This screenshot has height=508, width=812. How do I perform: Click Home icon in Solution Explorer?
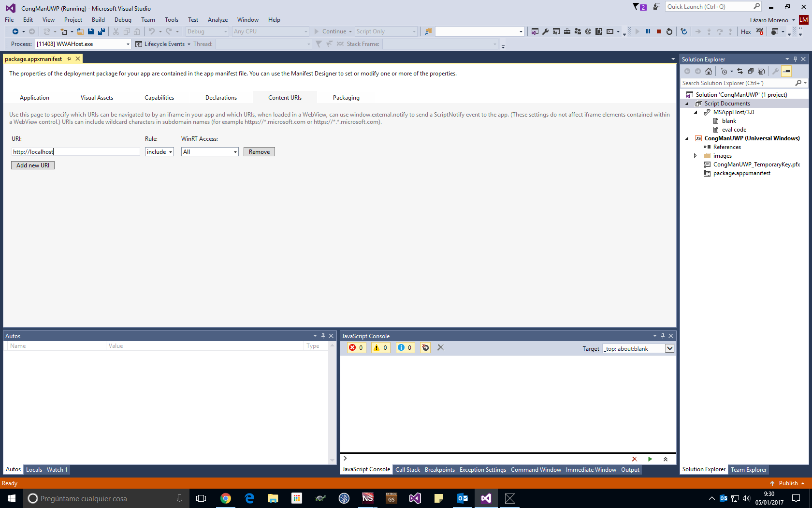pyautogui.click(x=709, y=71)
